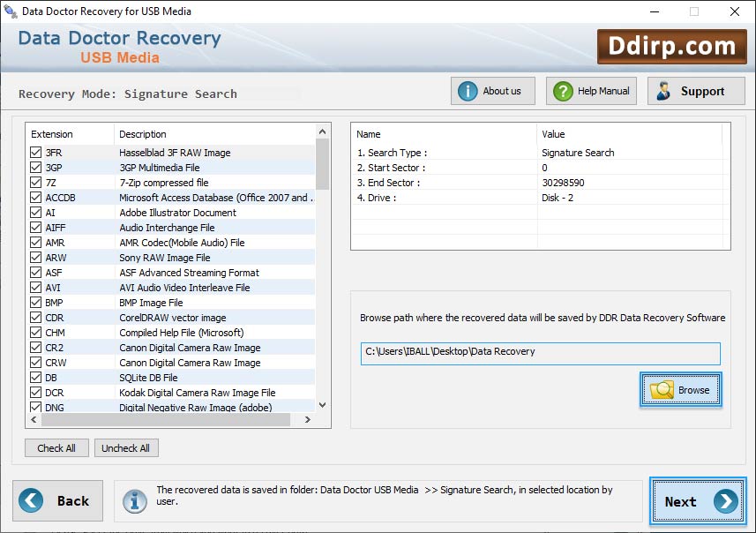Uncheck the 3FR extension checkbox
The width and height of the screenshot is (756, 533).
[35, 153]
